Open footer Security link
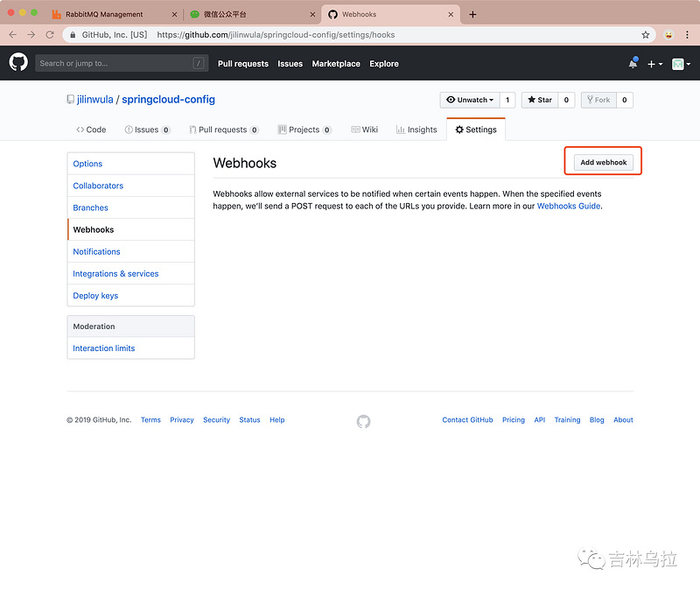 click(x=216, y=420)
